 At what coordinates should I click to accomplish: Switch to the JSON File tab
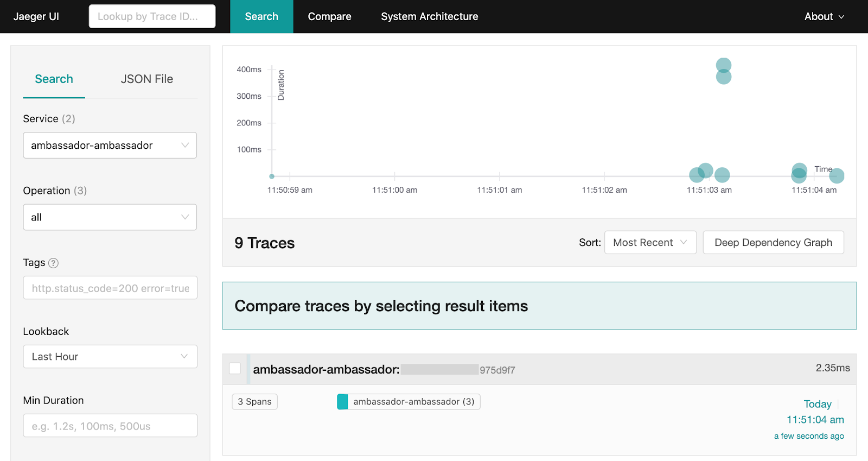(x=147, y=79)
